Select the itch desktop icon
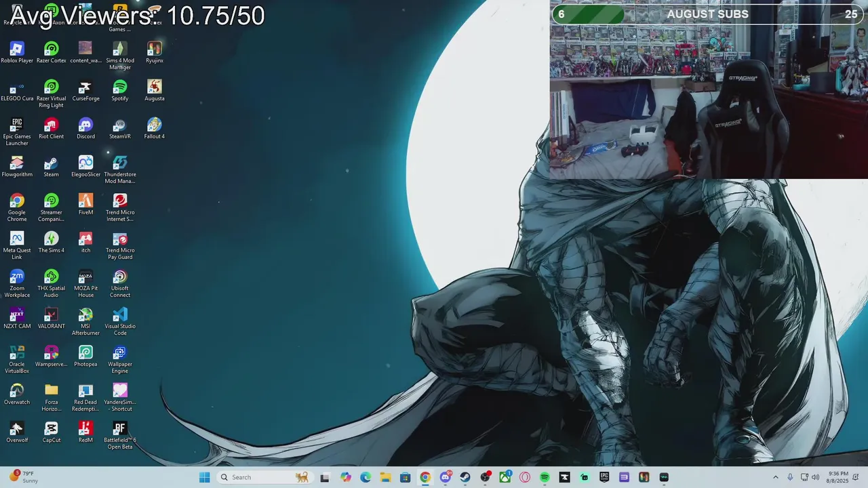 coord(85,242)
